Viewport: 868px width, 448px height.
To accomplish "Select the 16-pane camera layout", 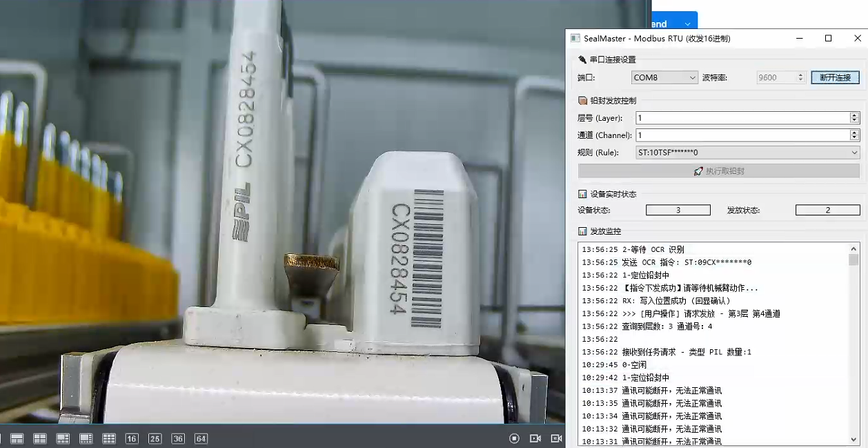I will pos(132,438).
